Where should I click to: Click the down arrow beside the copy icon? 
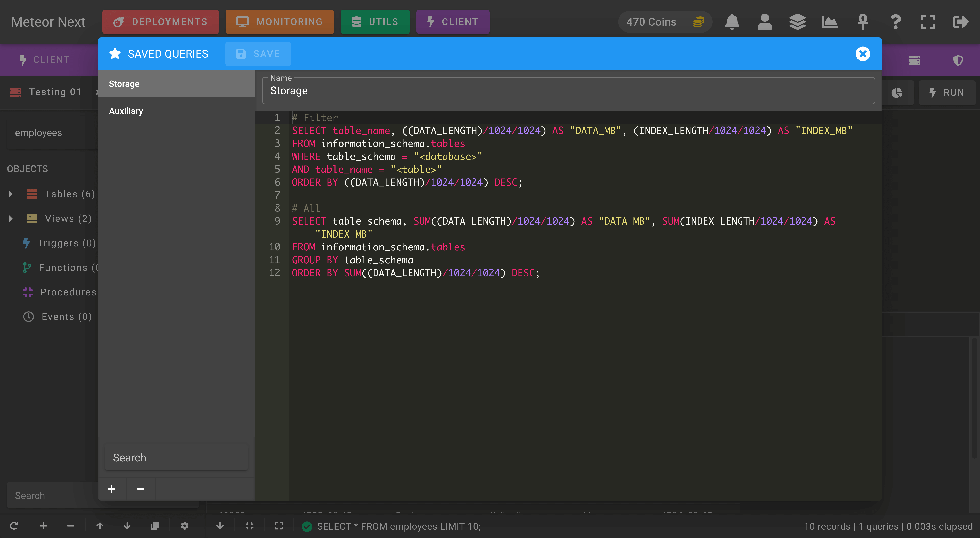point(127,526)
